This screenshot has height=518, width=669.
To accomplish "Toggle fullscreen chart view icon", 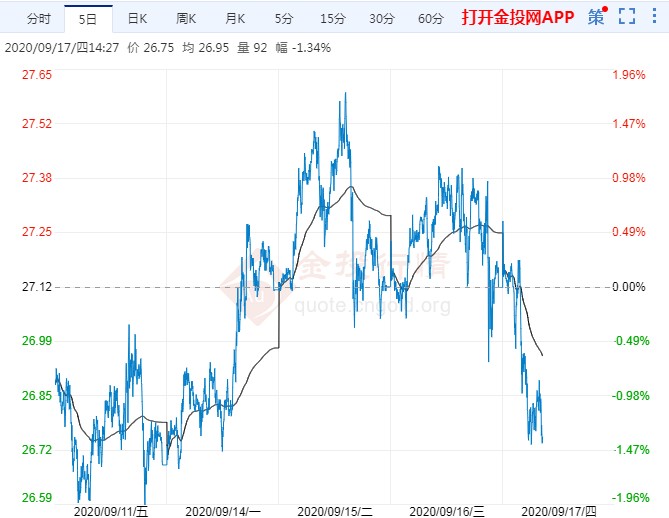I will click(x=627, y=17).
